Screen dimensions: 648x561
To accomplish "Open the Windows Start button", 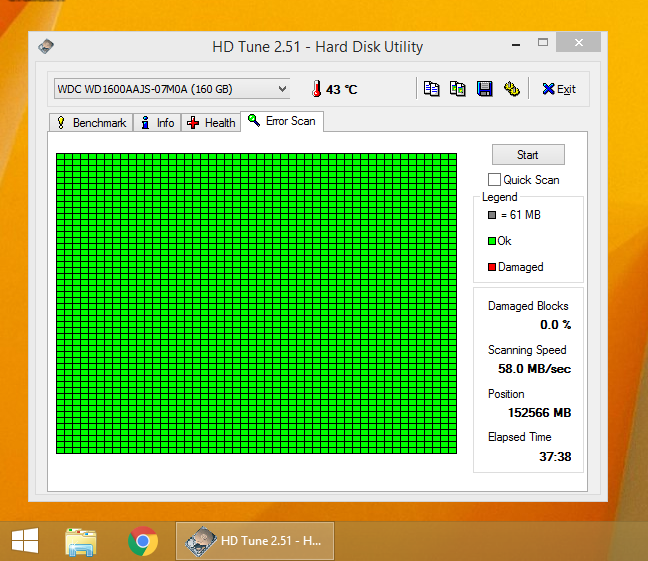I will [25, 540].
